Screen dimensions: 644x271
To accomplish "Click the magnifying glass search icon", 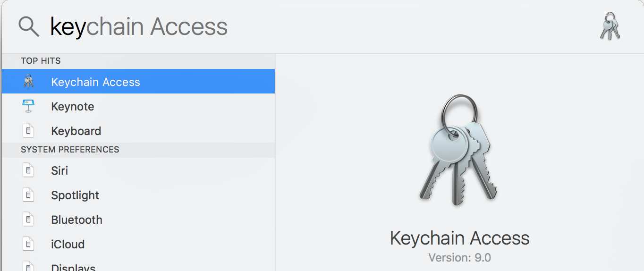I will (x=29, y=27).
